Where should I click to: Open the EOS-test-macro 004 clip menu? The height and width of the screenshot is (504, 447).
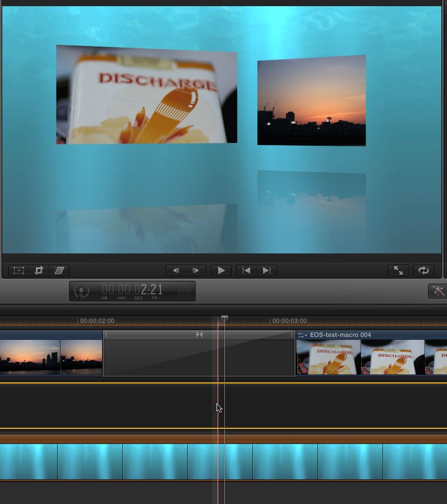(303, 335)
